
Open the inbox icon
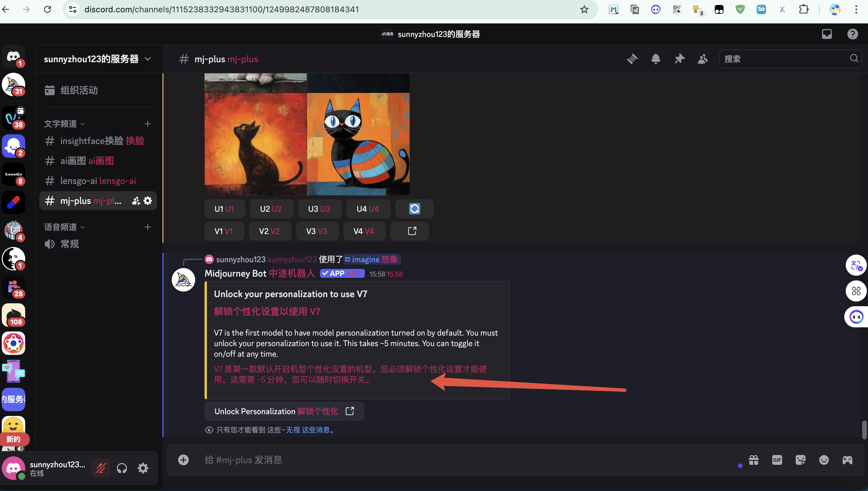(x=827, y=34)
